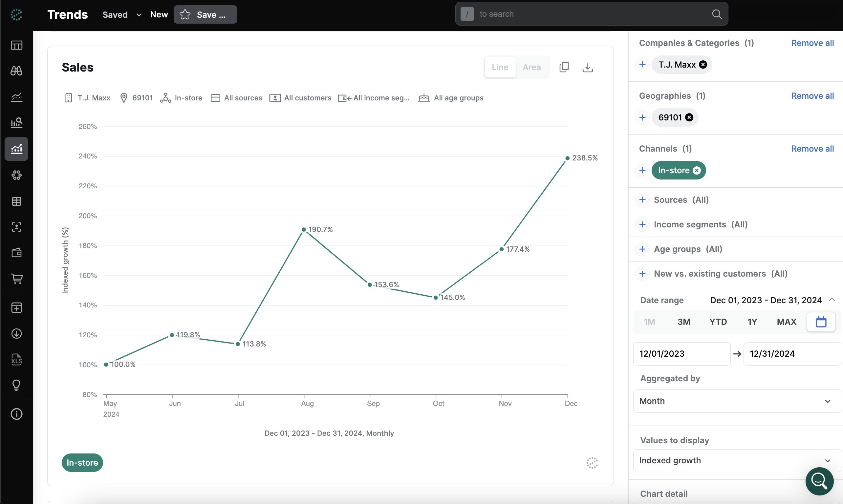The image size is (843, 504).
Task: Remove all Companies & Categories filters
Action: pos(812,43)
